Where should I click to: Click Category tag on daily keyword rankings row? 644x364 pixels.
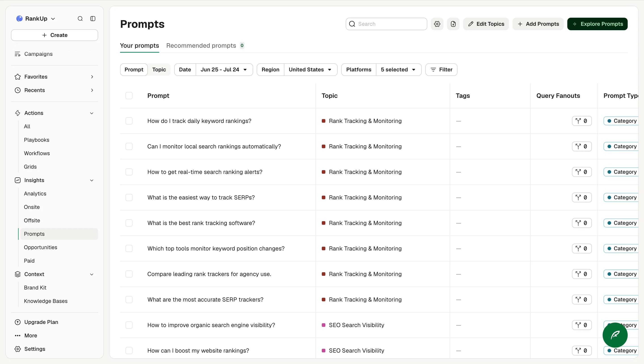(621, 121)
